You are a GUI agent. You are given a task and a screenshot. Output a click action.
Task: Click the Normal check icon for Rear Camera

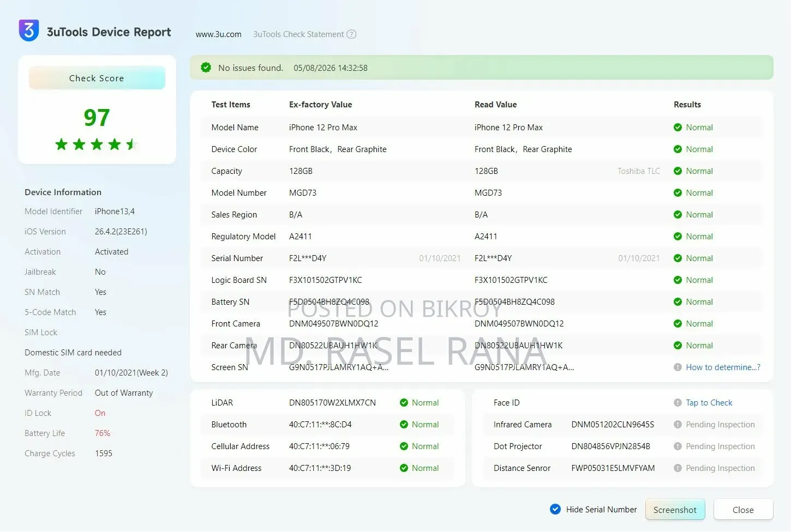click(678, 346)
